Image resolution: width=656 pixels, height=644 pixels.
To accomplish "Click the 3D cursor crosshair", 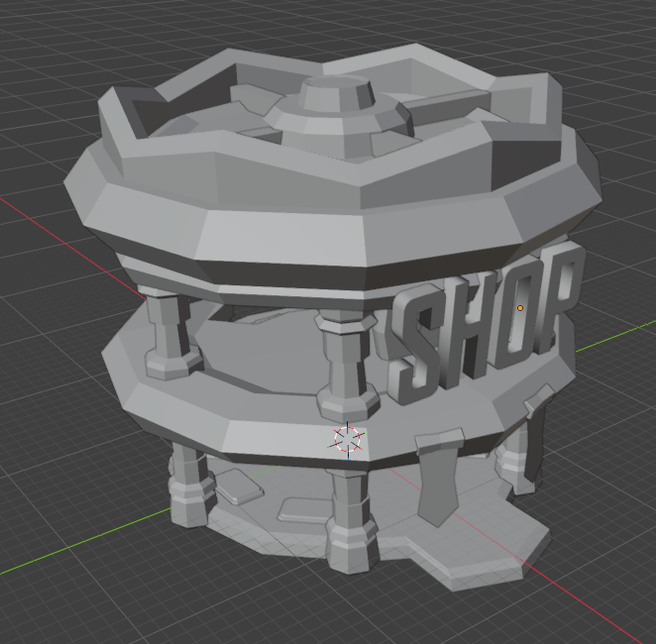I will [x=348, y=439].
